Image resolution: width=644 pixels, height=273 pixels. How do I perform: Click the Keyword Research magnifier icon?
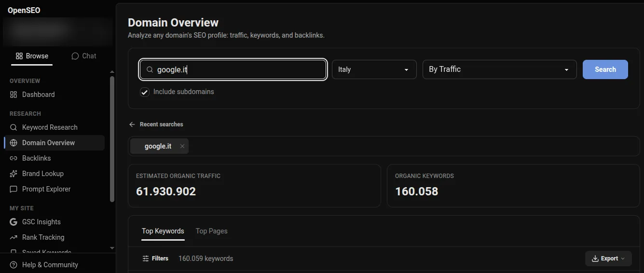(x=14, y=127)
